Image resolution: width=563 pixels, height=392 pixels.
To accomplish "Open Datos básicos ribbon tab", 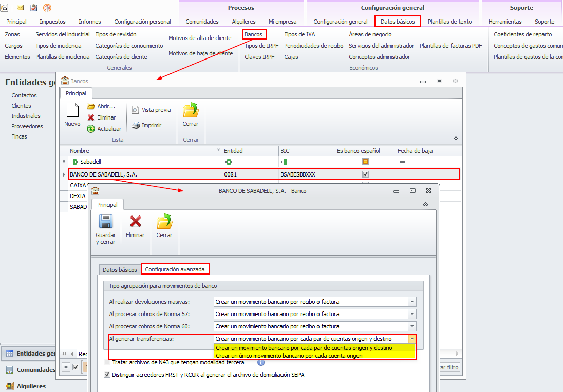I will [x=398, y=22].
